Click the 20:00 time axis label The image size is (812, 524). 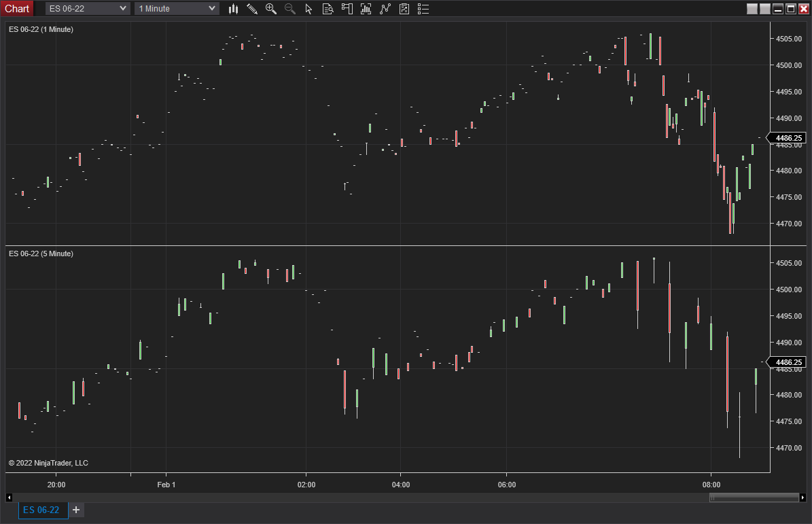[56, 485]
